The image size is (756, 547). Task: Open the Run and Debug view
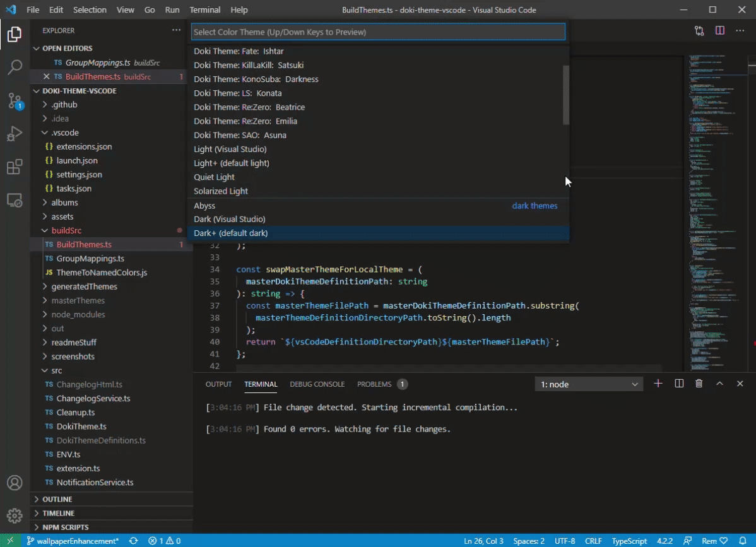point(15,134)
